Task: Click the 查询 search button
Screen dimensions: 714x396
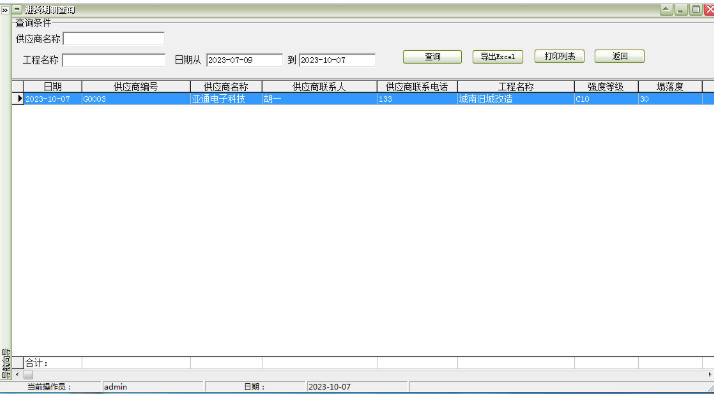Action: (432, 56)
